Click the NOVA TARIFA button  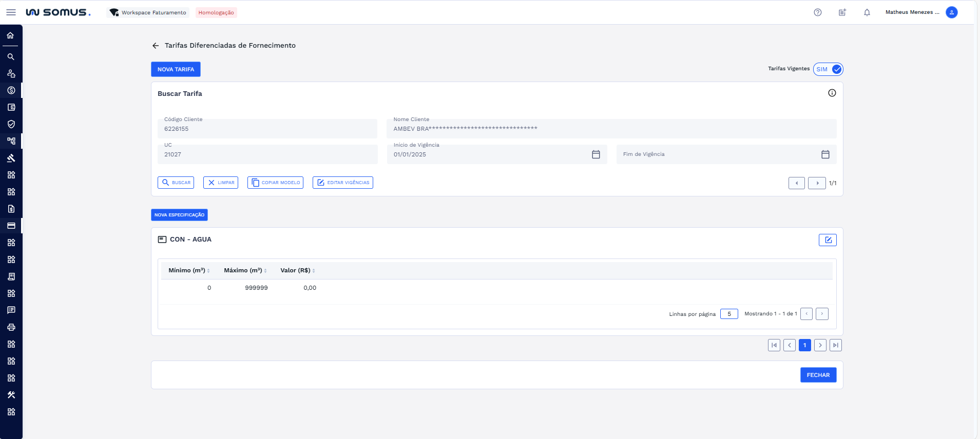tap(176, 69)
